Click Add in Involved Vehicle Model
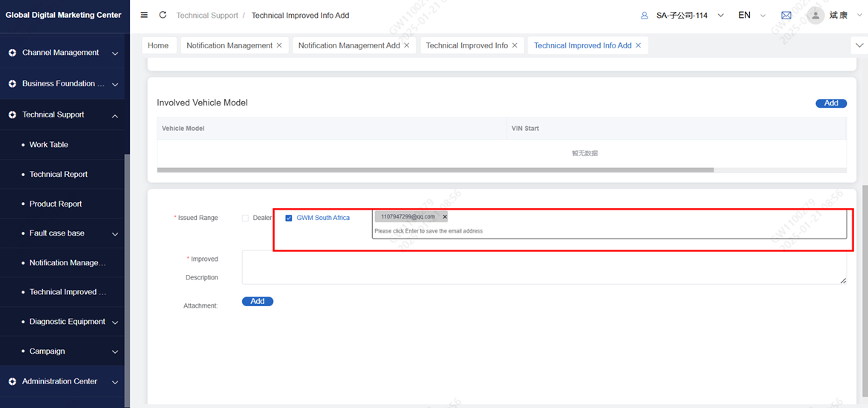The image size is (868, 408). [x=831, y=103]
